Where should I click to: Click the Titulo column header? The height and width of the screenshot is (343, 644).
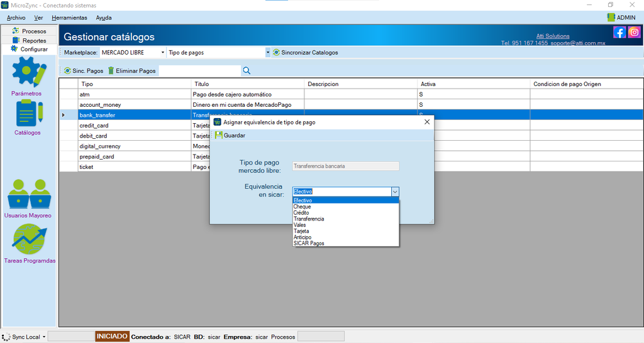(x=248, y=84)
